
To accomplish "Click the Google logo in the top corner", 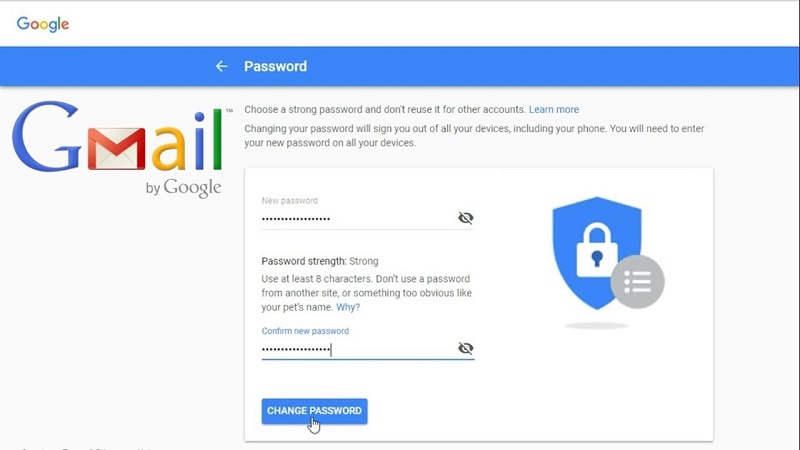I will tap(43, 24).
